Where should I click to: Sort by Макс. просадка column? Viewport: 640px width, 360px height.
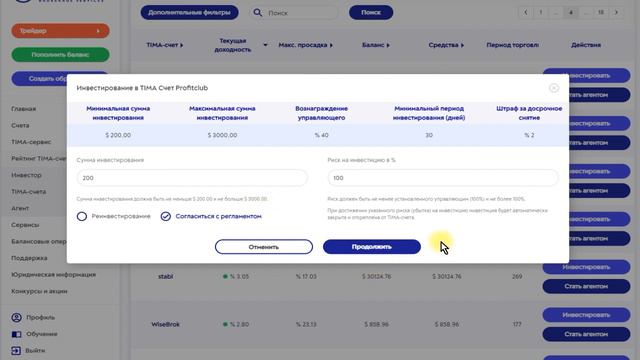tap(331, 45)
